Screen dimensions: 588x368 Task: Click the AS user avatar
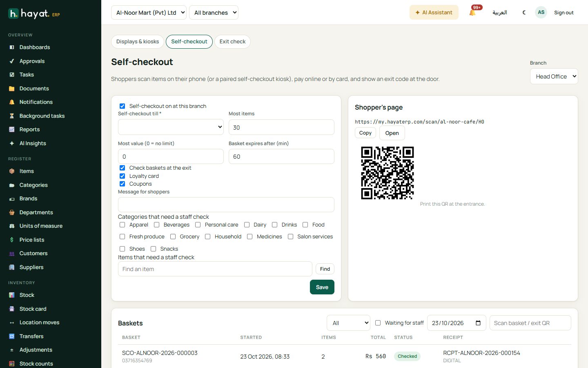click(x=541, y=12)
